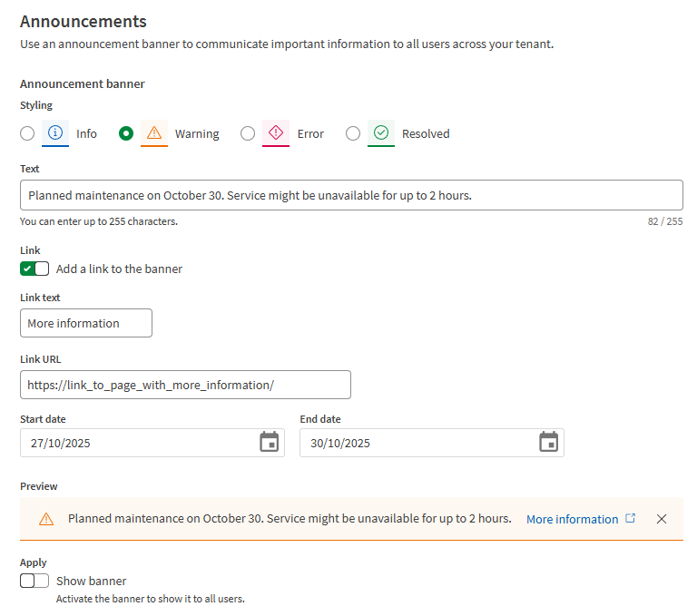
Task: Click the announcement Text input field
Action: [351, 195]
